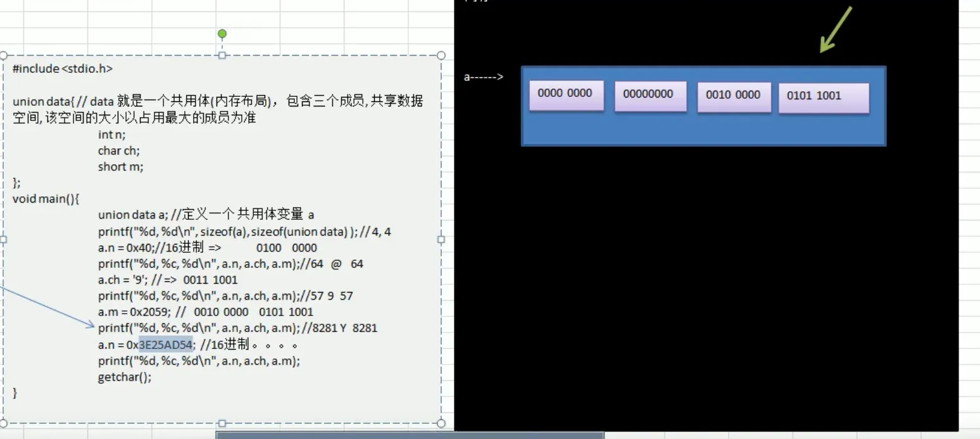Click the bottom-left corner handle of the text box
980x439 pixels.
tap(3, 423)
